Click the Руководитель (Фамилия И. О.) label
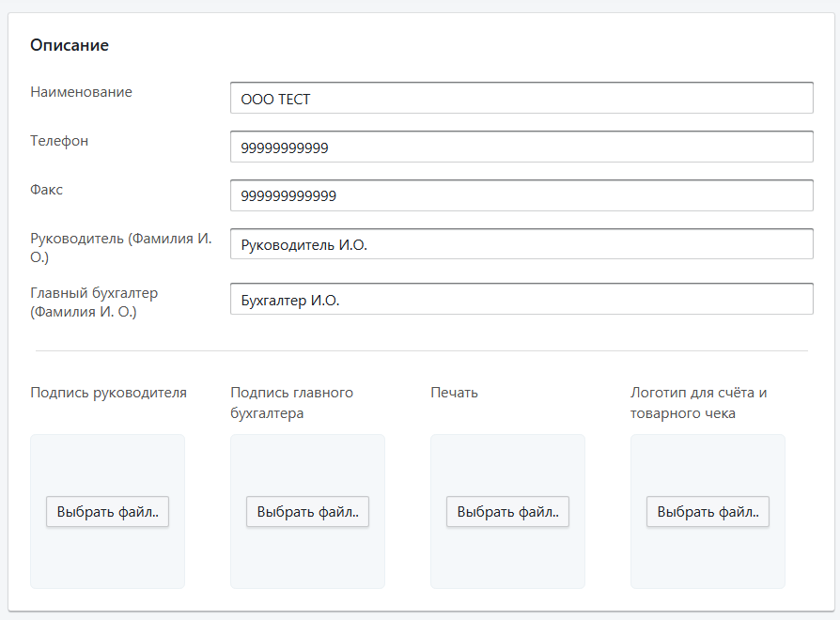Screen dimensions: 840x620 [120, 248]
